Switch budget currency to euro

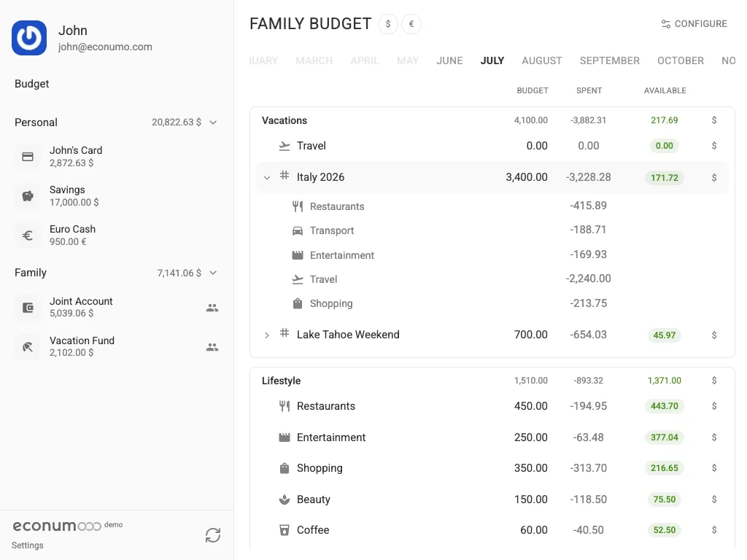(x=411, y=24)
